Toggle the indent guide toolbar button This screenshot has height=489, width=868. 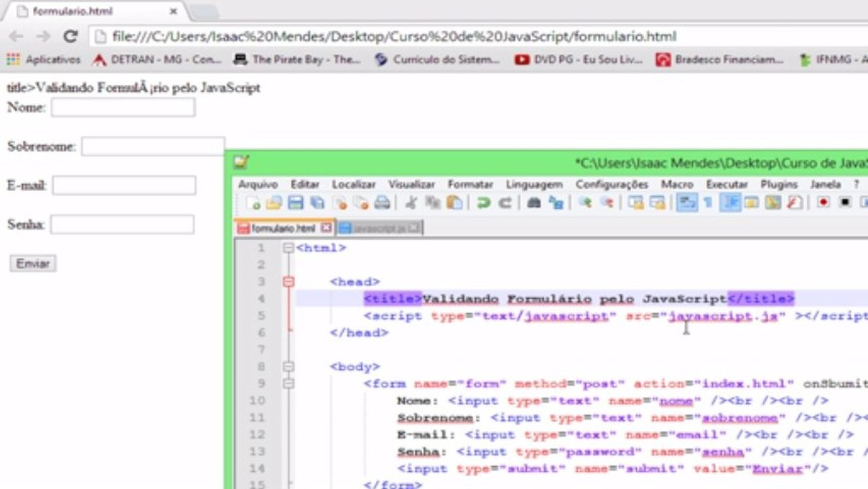click(730, 202)
